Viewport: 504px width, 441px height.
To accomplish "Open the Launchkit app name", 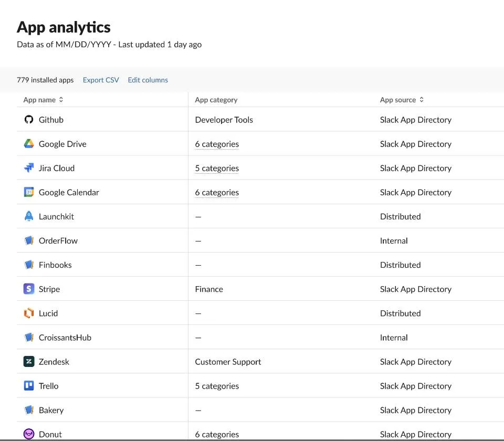I will (x=56, y=216).
